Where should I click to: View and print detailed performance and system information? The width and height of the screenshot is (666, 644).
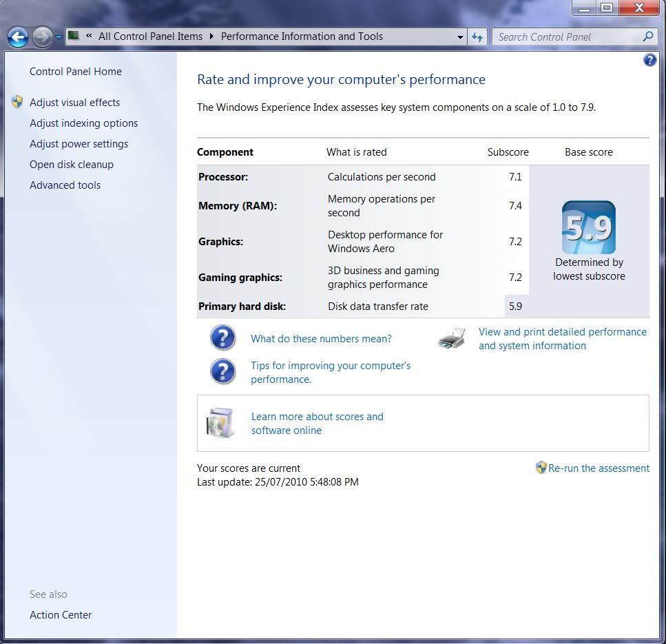coord(563,339)
